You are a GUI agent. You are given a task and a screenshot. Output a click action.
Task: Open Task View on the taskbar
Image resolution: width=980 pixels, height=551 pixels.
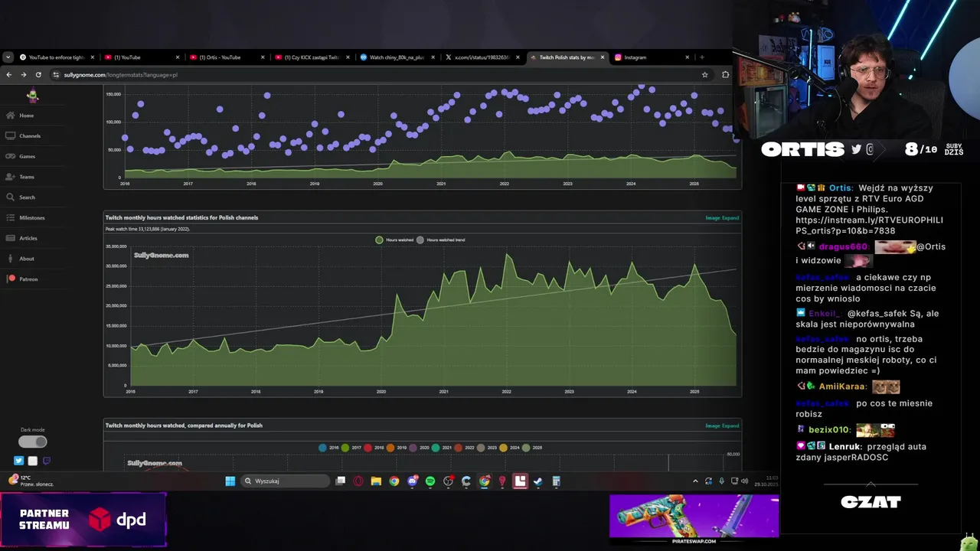pyautogui.click(x=341, y=481)
